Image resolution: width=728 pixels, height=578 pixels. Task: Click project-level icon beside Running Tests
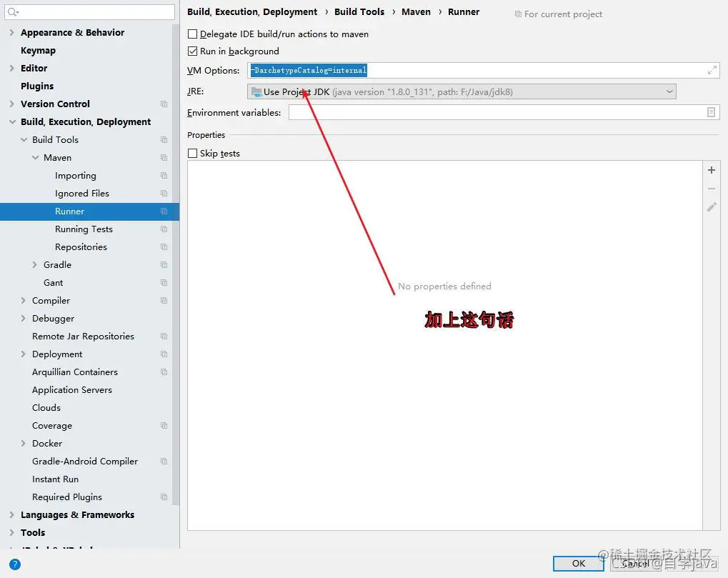click(x=164, y=229)
